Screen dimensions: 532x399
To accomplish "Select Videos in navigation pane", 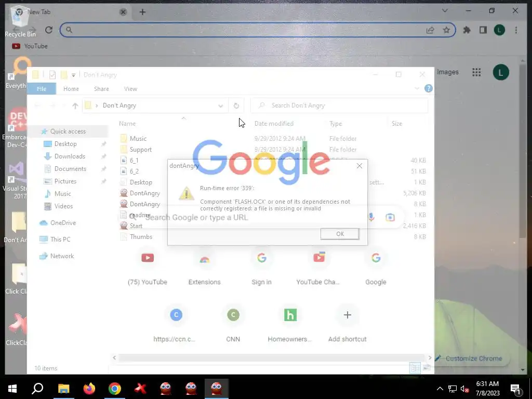I will 63,206.
